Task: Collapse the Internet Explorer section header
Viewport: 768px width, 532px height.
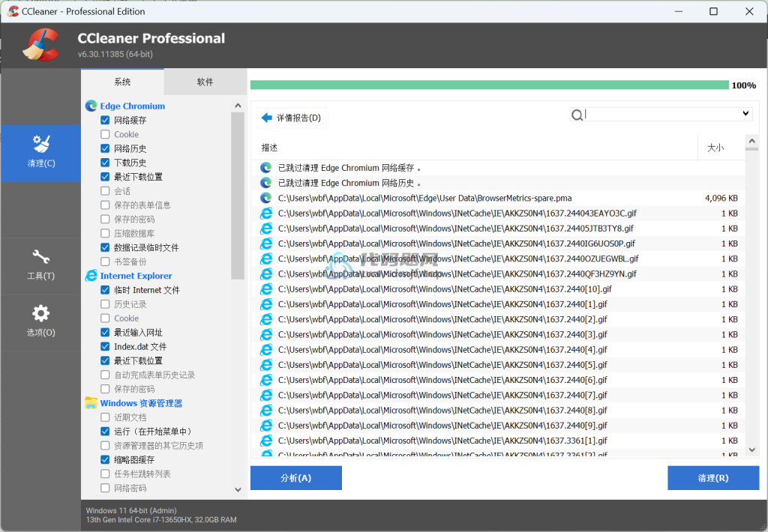Action: pyautogui.click(x=136, y=276)
